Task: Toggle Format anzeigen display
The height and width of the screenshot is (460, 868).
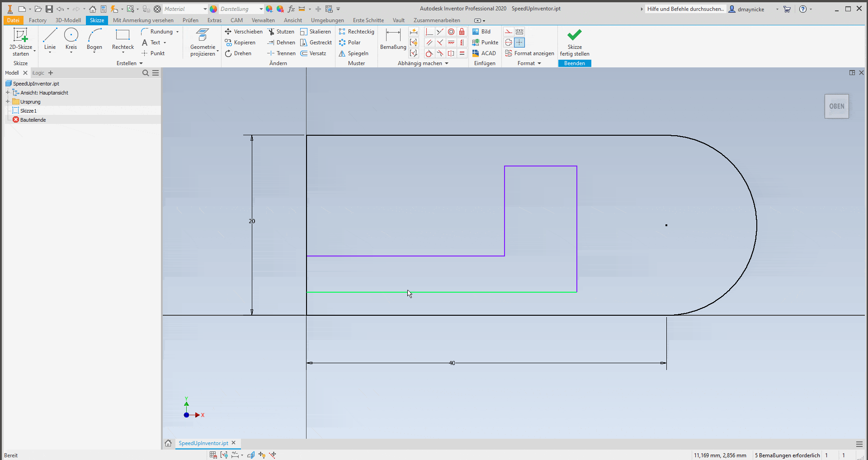Action: (x=529, y=53)
